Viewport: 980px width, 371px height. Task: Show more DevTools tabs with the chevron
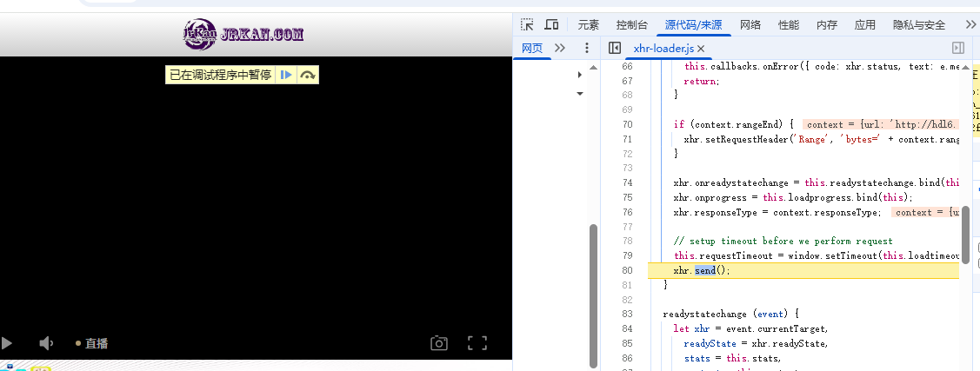970,24
